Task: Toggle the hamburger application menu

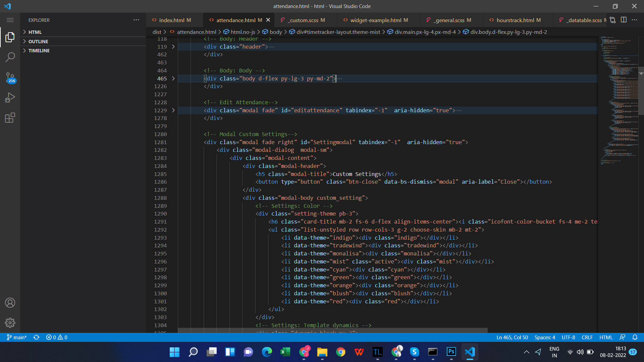Action: click(10, 20)
